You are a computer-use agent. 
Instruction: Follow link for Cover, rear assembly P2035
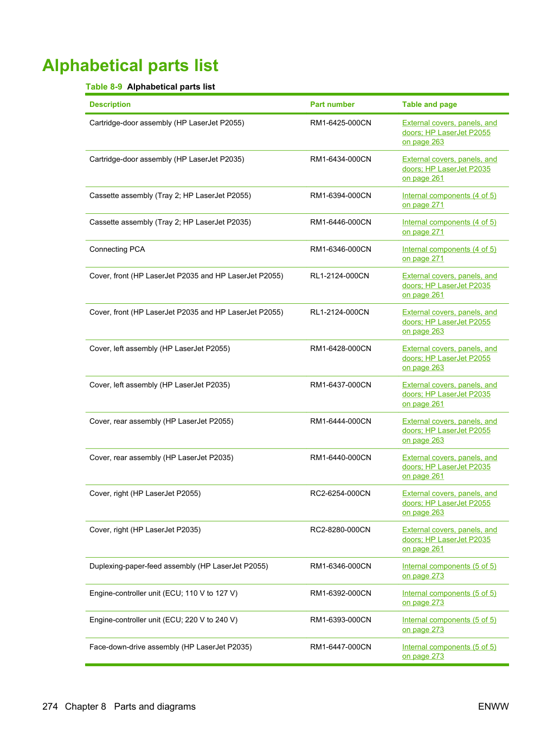pos(449,467)
